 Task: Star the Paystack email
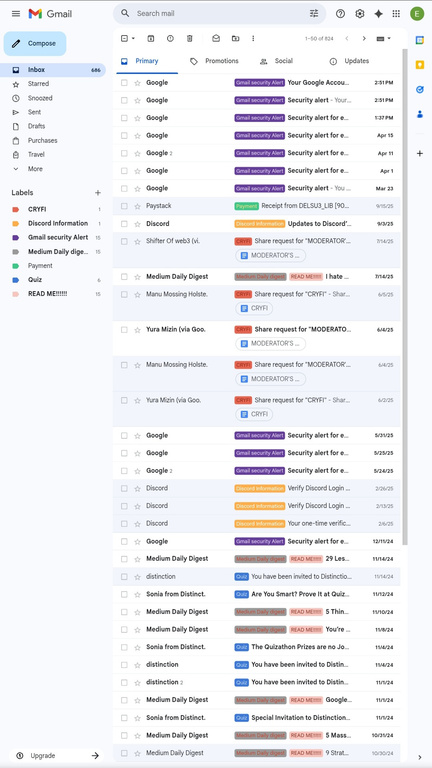pyautogui.click(x=138, y=206)
